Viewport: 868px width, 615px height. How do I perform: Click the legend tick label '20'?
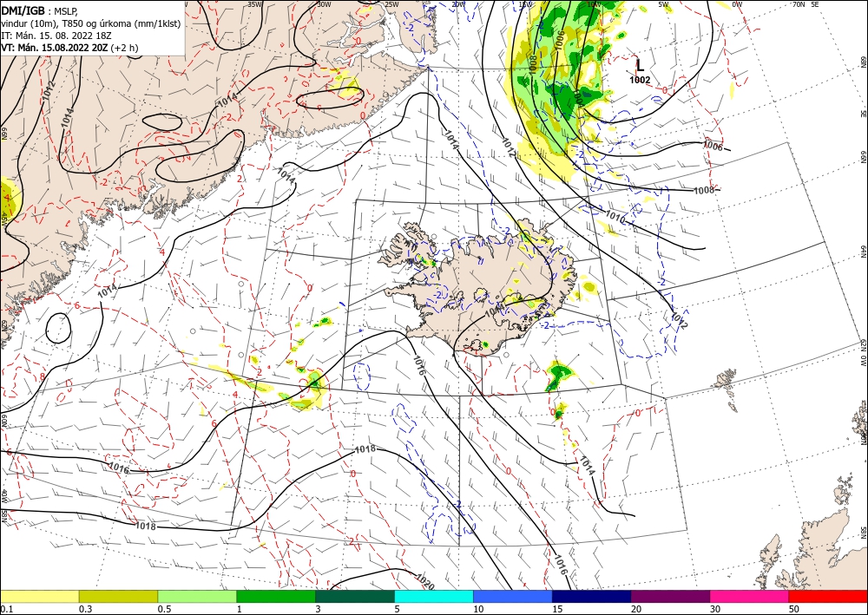(x=636, y=609)
